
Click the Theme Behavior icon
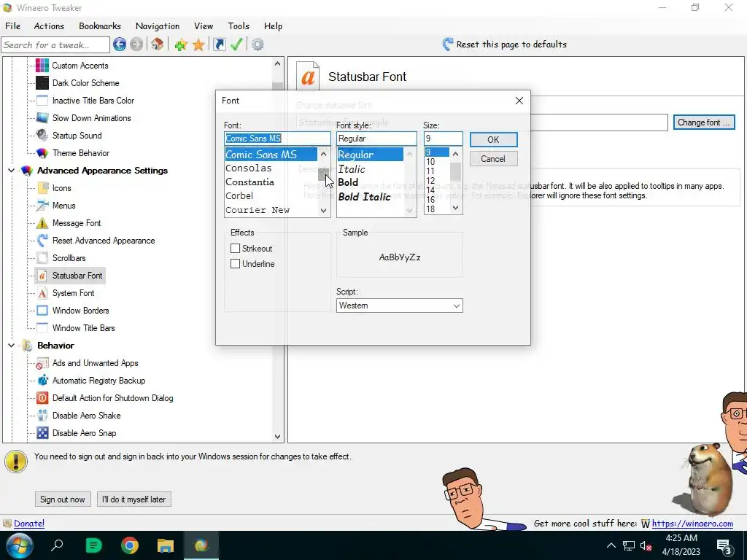42,153
